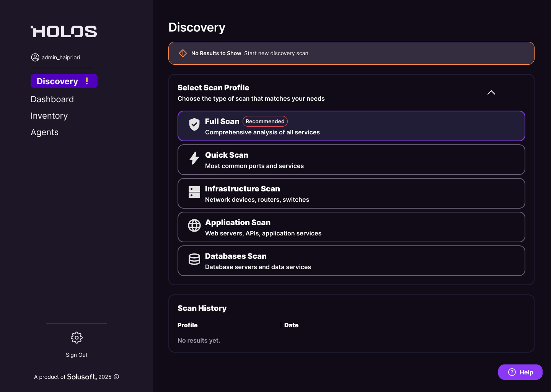The height and width of the screenshot is (392, 551).
Task: Click 'Comprehensive analysis of all services' text
Action: [x=262, y=132]
